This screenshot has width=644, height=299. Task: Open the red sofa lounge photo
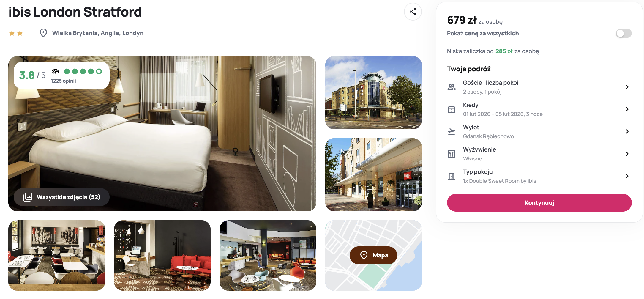click(162, 255)
